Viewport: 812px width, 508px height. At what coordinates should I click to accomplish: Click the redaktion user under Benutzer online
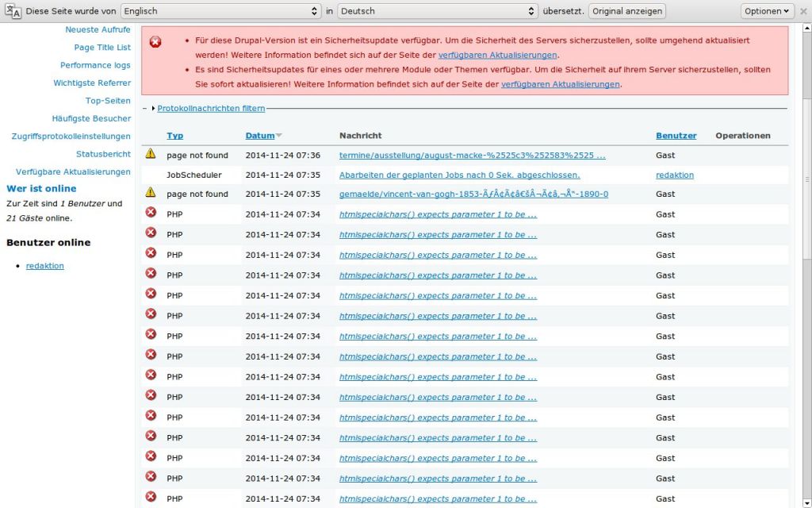click(44, 266)
